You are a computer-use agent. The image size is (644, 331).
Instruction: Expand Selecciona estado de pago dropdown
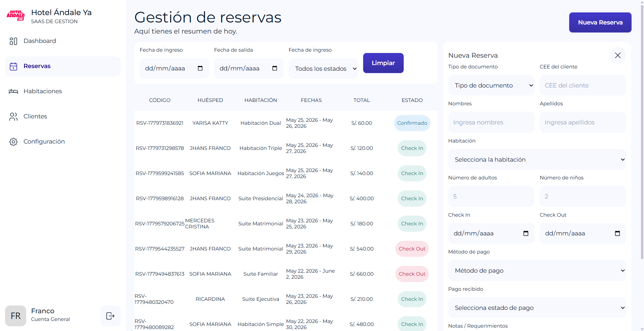click(537, 308)
